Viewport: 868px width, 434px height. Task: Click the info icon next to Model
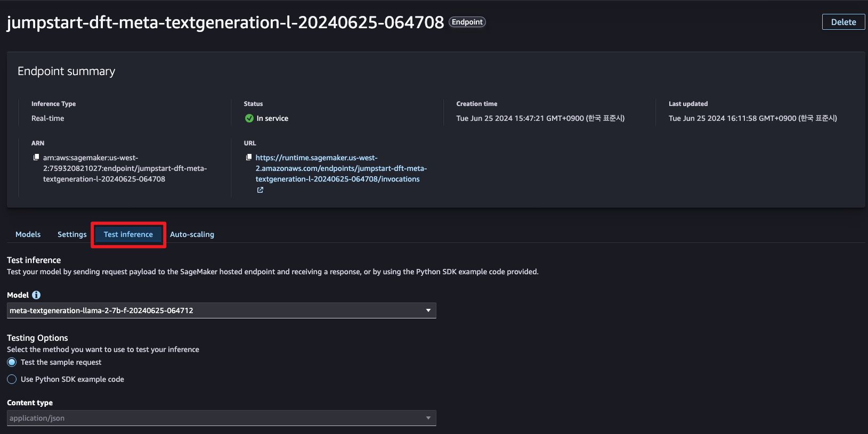tap(36, 295)
